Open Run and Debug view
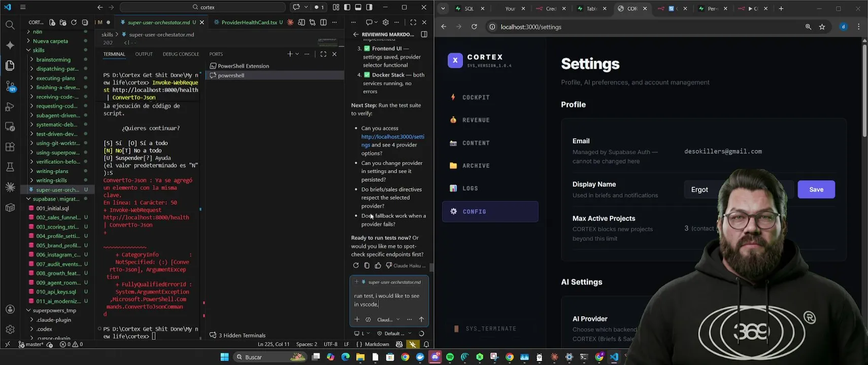Image resolution: width=868 pixels, height=365 pixels. (10, 106)
